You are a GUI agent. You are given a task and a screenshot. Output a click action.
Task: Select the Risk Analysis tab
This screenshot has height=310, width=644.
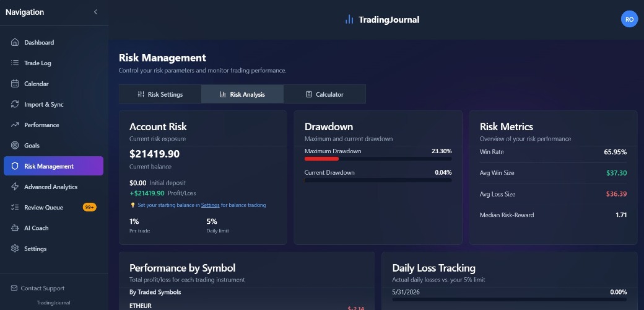tap(242, 94)
